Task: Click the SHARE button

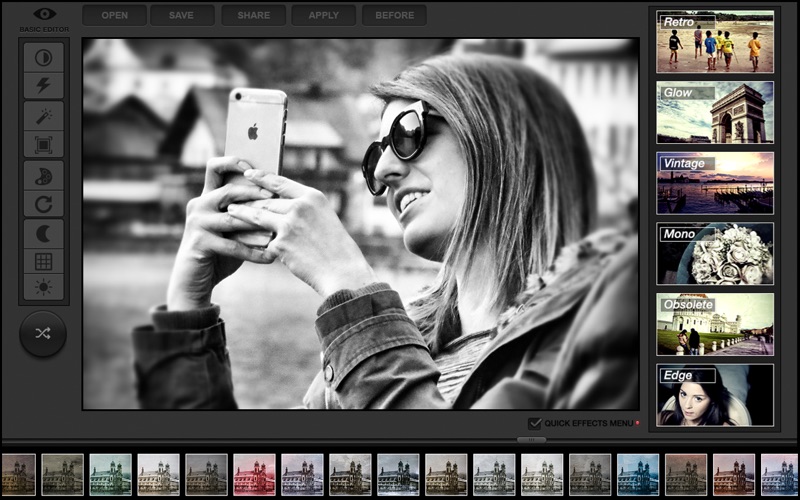Action: pyautogui.click(x=254, y=15)
